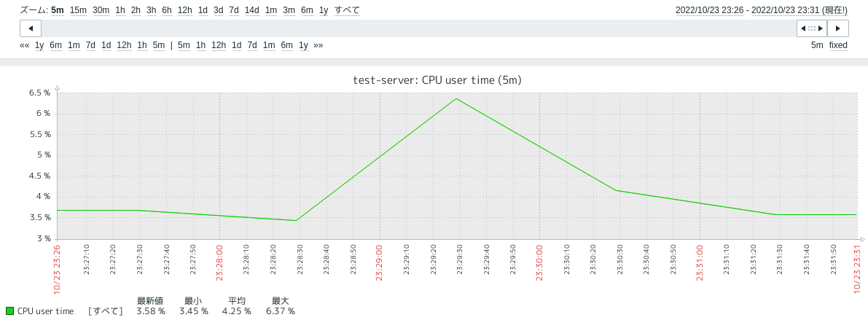Click the scroll-left arrow button on the time bar
Image resolution: width=868 pixels, height=320 pixels.
click(x=30, y=28)
